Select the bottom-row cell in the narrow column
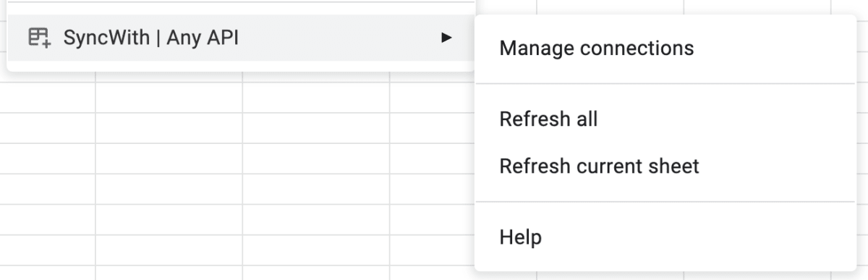 (x=48, y=273)
